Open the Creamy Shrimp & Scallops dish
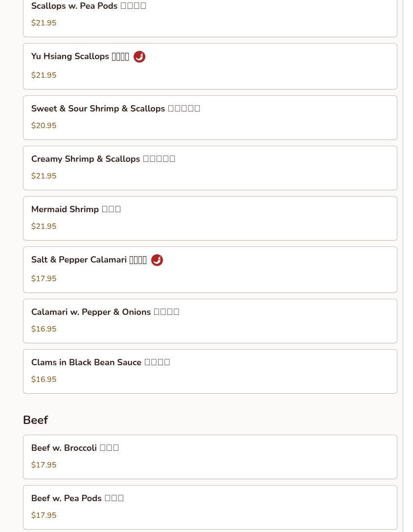Viewport: 413px width, 532px height. pyautogui.click(x=210, y=168)
